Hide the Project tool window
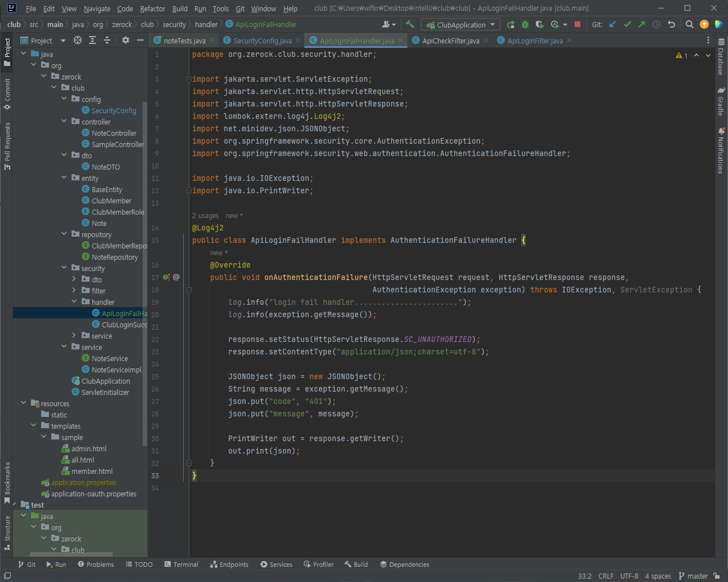Screen dimensions: 728x582 click(x=140, y=40)
